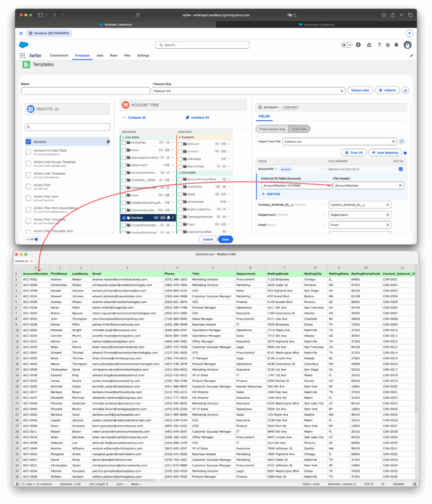Viewport: 432px width, 504px height.
Task: Tick the Attachment checkbox in Account children
Action: [124, 165]
